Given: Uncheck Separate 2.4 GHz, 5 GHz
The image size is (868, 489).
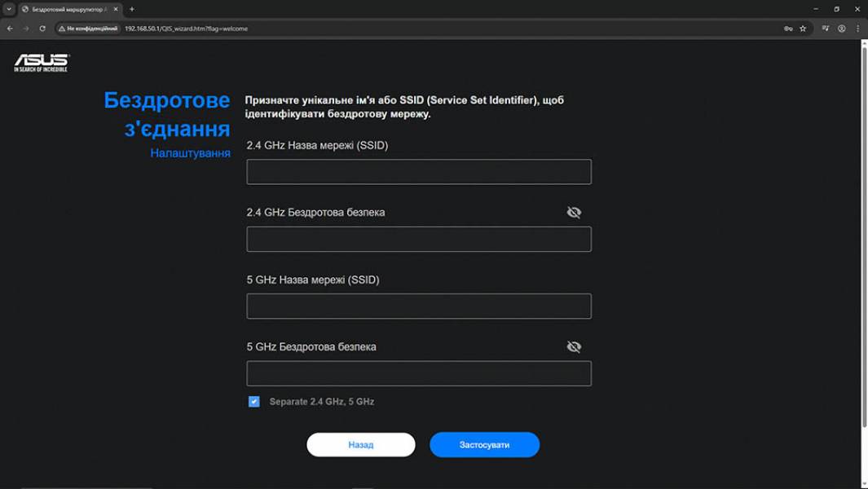Looking at the screenshot, I should click(254, 402).
